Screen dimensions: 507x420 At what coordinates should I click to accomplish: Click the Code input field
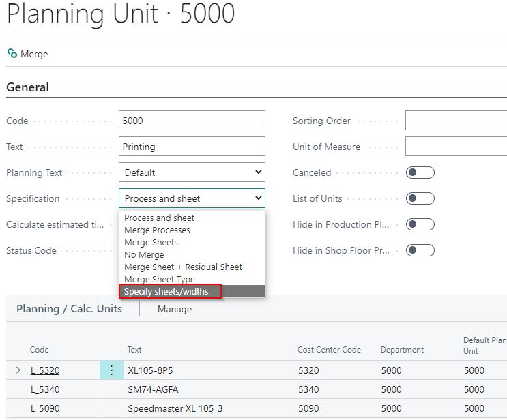pyautogui.click(x=192, y=121)
